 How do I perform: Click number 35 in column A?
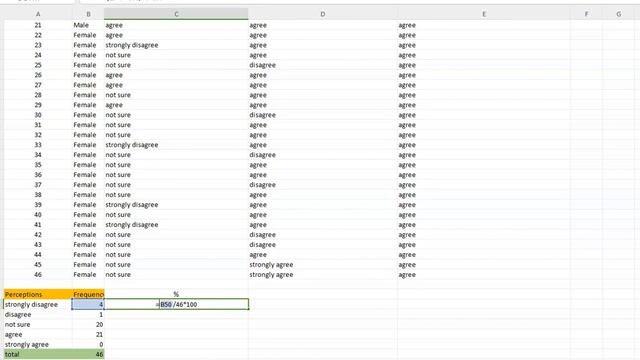tap(38, 165)
